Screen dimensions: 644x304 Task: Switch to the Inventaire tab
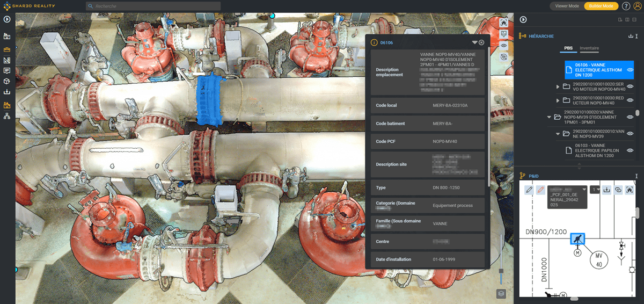(589, 48)
